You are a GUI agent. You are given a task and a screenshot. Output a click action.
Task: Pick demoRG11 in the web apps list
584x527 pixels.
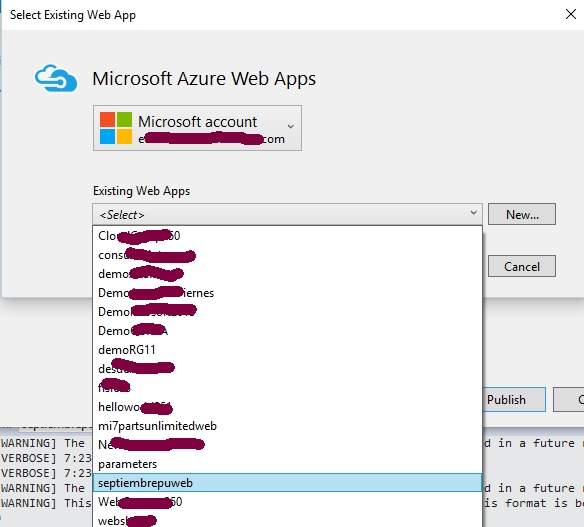287,350
